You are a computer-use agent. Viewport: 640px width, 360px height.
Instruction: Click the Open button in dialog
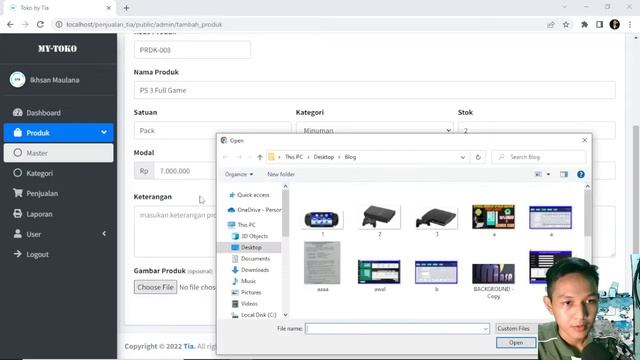click(516, 343)
